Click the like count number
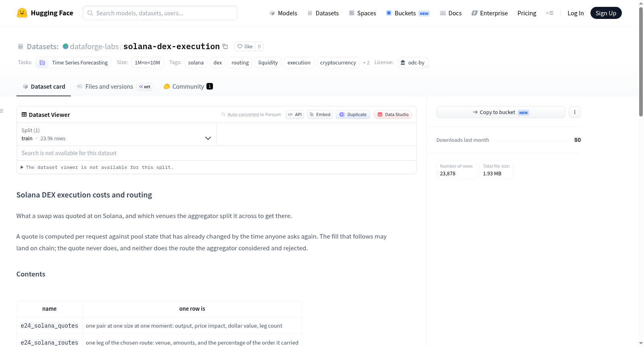644x347 pixels. [259, 46]
